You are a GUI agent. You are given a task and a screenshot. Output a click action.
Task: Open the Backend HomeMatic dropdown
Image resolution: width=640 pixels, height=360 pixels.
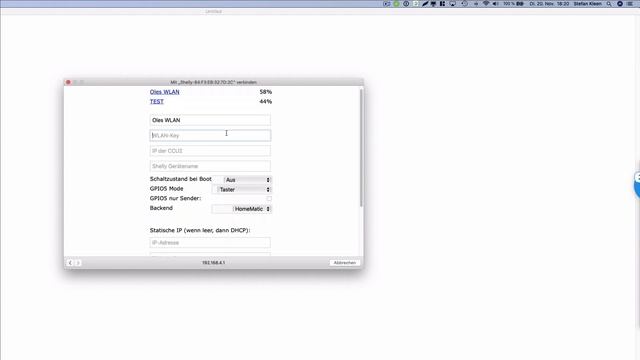tap(252, 209)
